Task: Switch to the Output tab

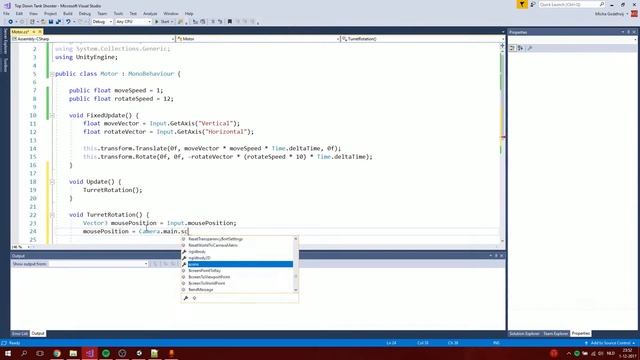Action: (38, 333)
